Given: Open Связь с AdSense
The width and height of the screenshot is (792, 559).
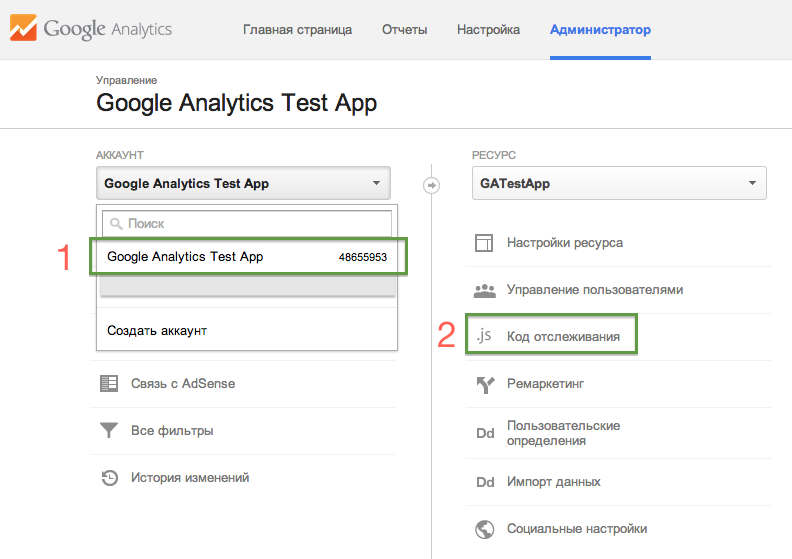Looking at the screenshot, I should click(183, 384).
